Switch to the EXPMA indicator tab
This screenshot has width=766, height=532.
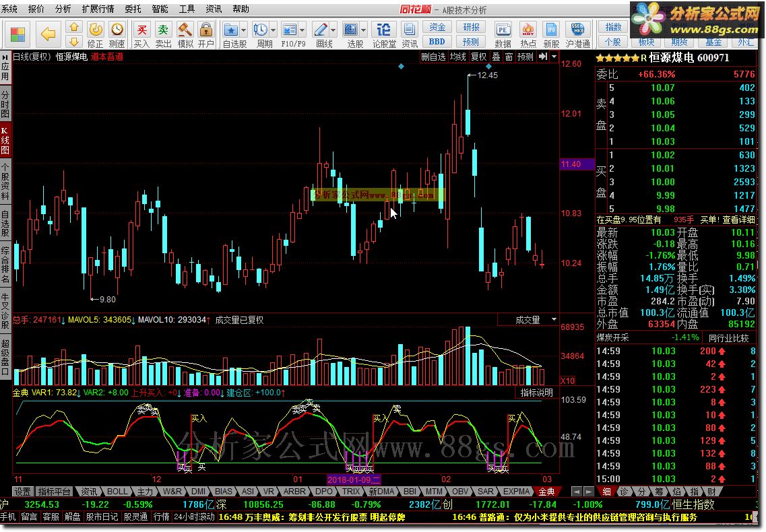pyautogui.click(x=516, y=492)
